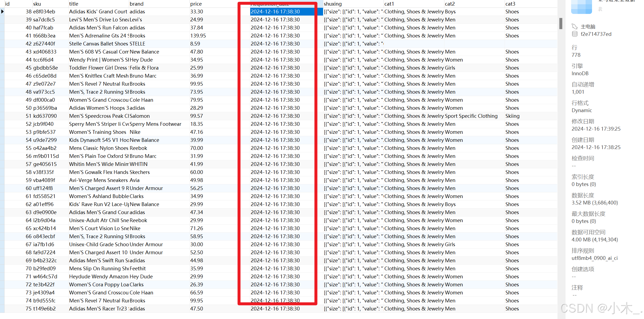Image resolution: width=644 pixels, height=319 pixels.
Task: Click the row selector margin for row 50
Action: [x=2, y=108]
